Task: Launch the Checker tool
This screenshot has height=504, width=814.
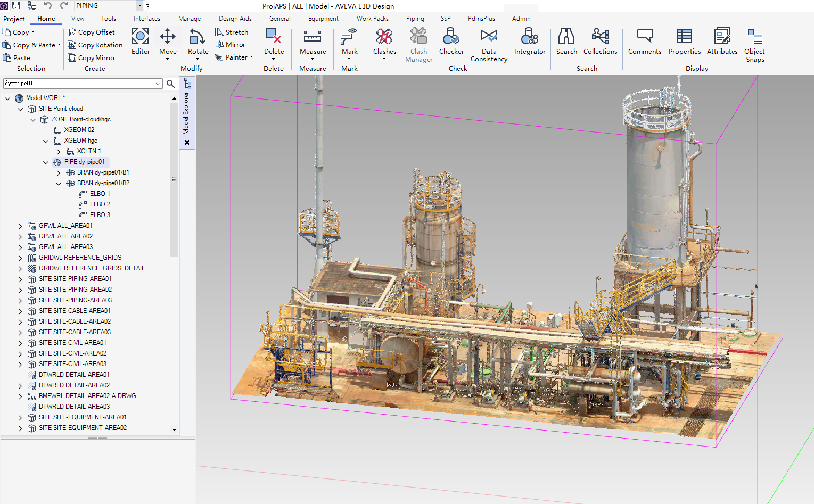Action: pos(451,42)
